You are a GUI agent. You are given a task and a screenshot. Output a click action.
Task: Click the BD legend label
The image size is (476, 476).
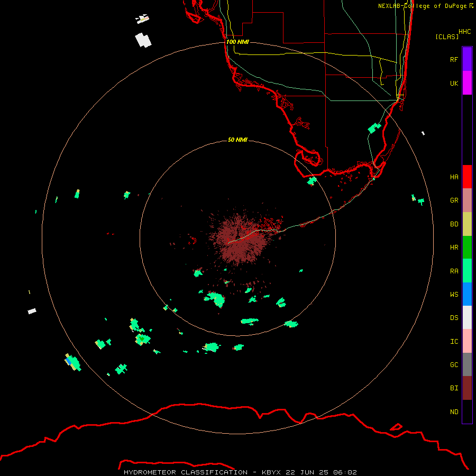454,224
